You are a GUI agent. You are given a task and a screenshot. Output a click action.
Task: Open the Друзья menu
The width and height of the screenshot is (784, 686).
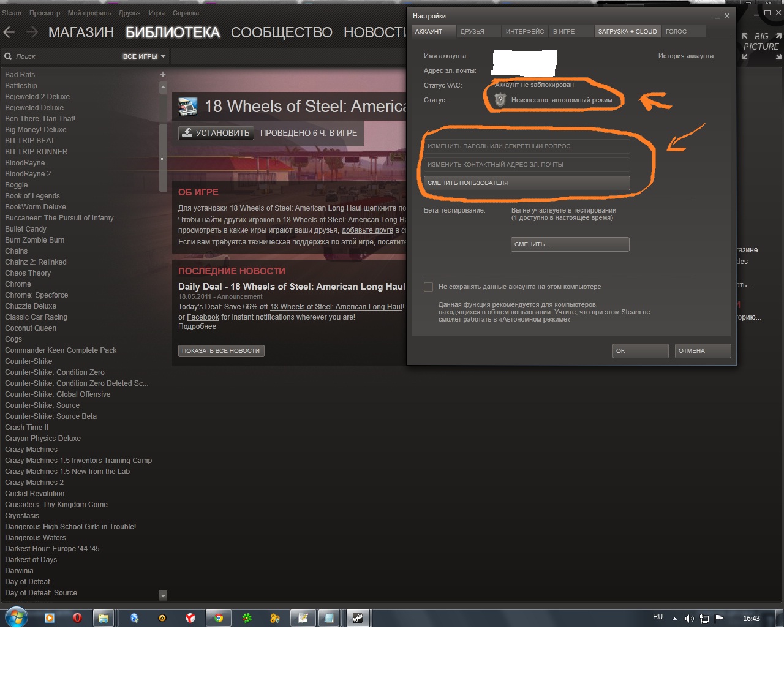[129, 13]
